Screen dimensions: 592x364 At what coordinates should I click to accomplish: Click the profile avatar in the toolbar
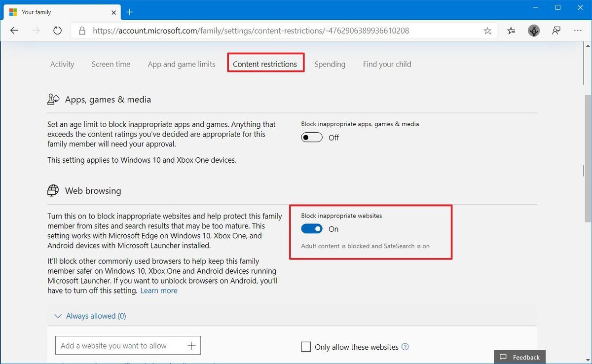(534, 30)
